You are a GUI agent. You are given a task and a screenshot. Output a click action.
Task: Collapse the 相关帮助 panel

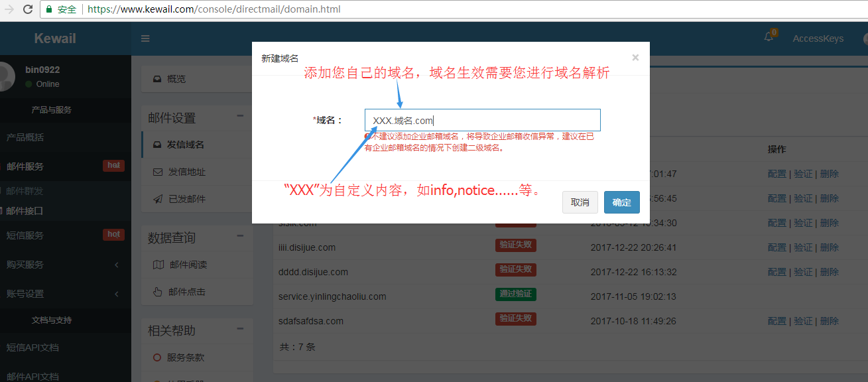tap(239, 328)
